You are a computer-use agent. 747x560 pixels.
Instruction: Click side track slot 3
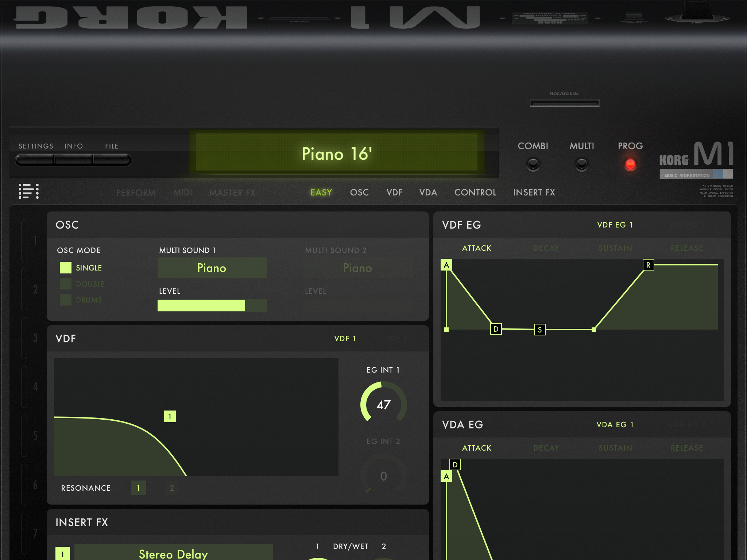(x=29, y=338)
